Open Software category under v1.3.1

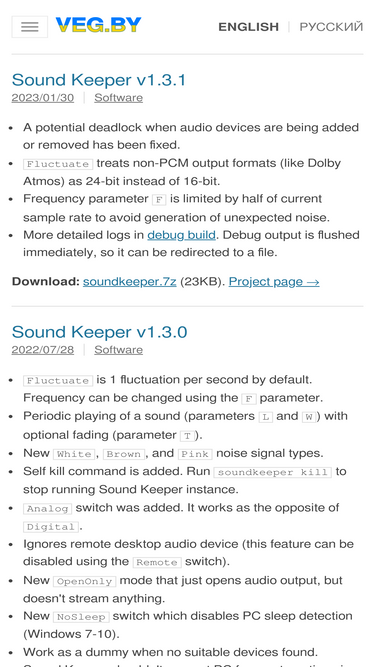point(118,98)
